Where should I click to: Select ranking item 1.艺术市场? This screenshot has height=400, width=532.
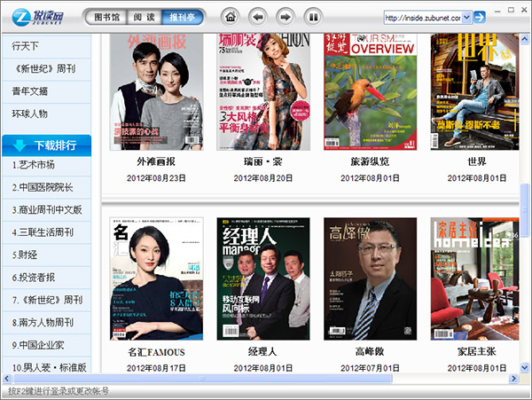point(46,165)
